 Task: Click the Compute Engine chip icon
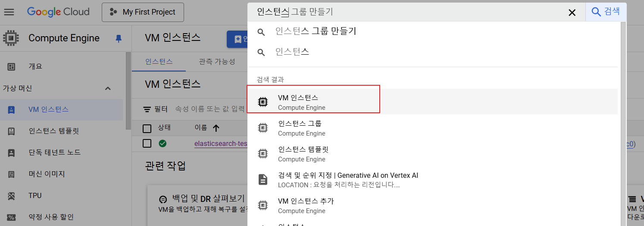pos(11,38)
